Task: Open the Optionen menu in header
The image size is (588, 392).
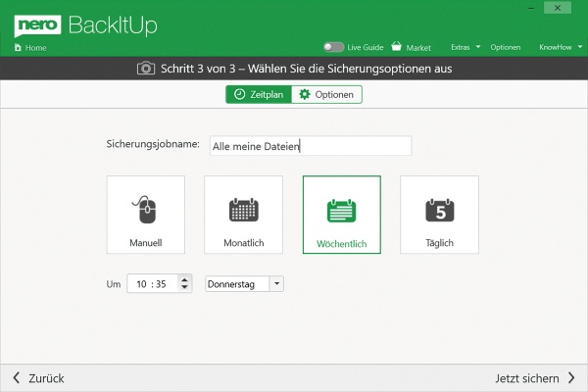Action: [505, 47]
